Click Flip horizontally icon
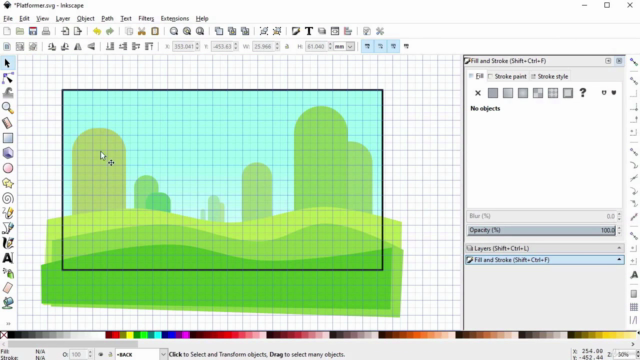This screenshot has height=360, width=640. [x=78, y=47]
